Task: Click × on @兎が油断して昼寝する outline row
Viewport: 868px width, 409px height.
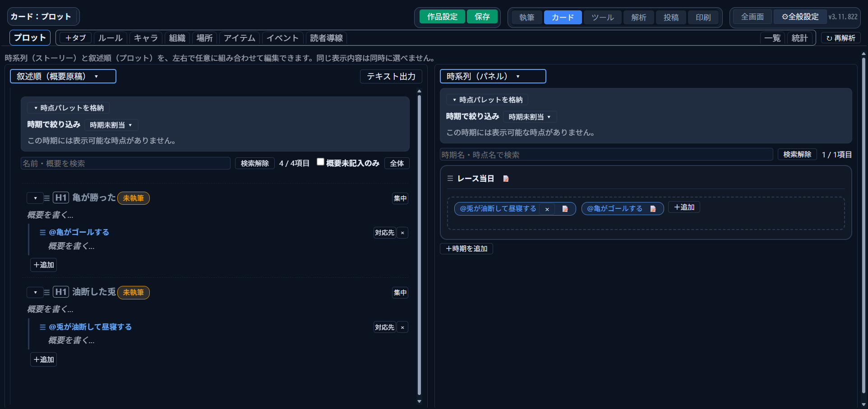Action: coord(402,327)
